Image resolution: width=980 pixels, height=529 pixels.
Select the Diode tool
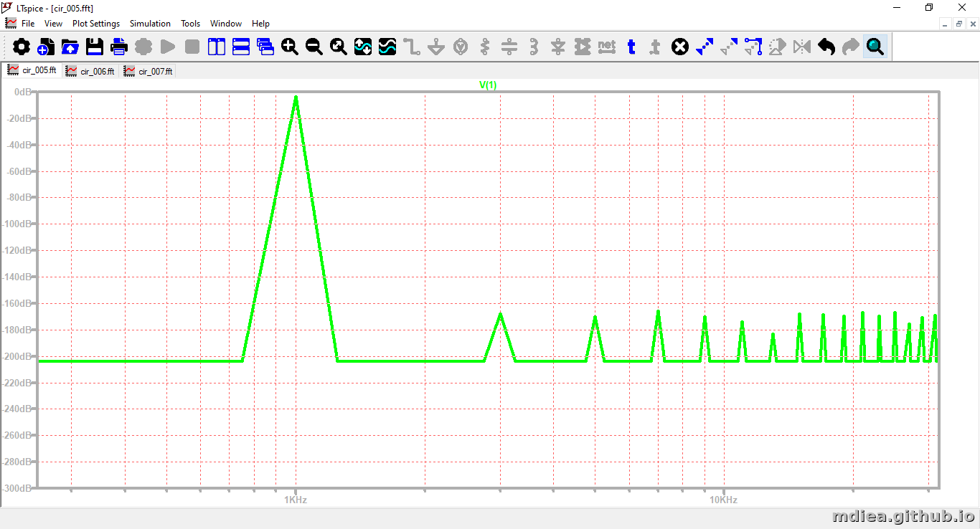[x=558, y=47]
